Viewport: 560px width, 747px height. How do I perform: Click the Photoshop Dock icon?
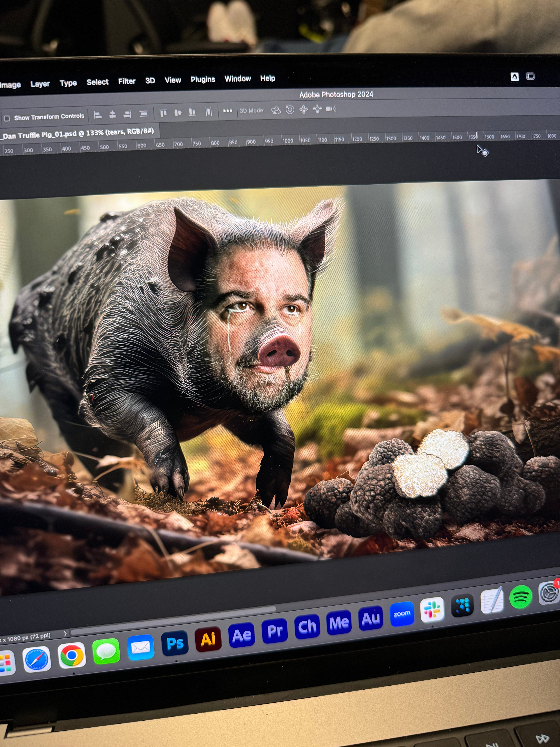[175, 643]
